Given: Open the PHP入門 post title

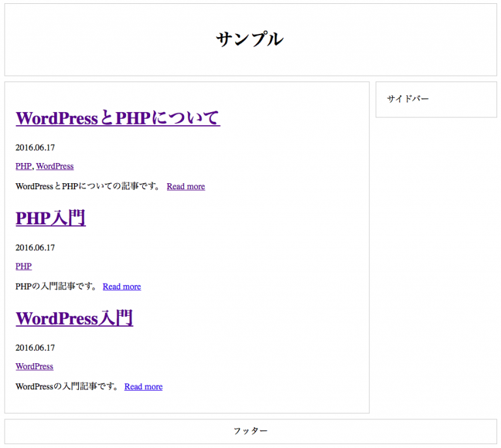Looking at the screenshot, I should pos(50,218).
